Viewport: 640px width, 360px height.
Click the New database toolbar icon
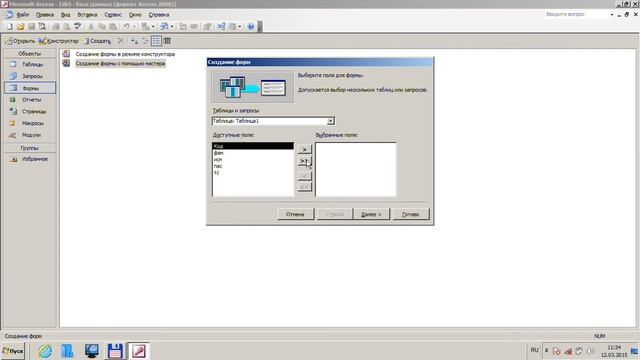[9, 27]
